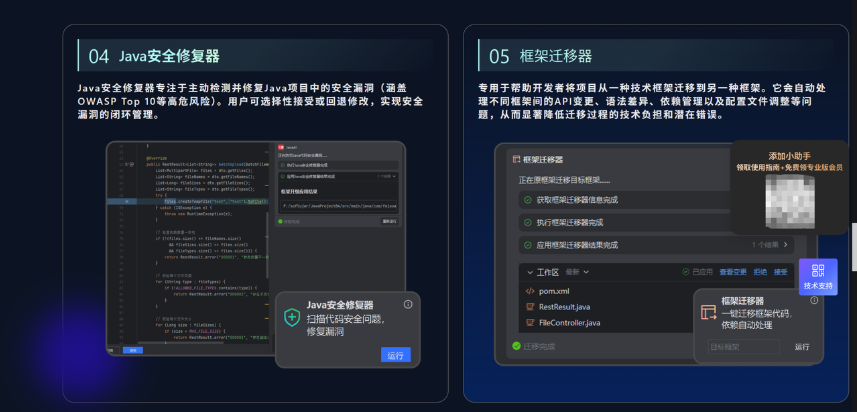
Task: Select the RestResult.java file name
Action: tap(565, 307)
